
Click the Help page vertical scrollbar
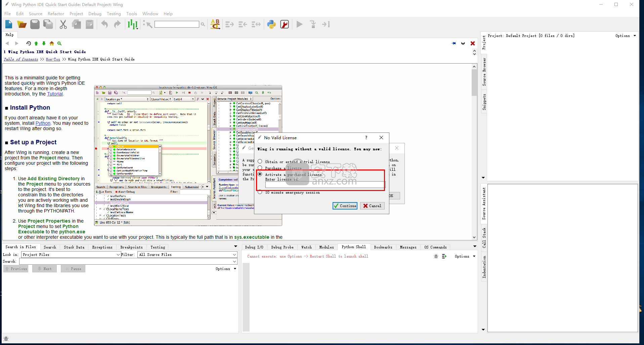(474, 152)
